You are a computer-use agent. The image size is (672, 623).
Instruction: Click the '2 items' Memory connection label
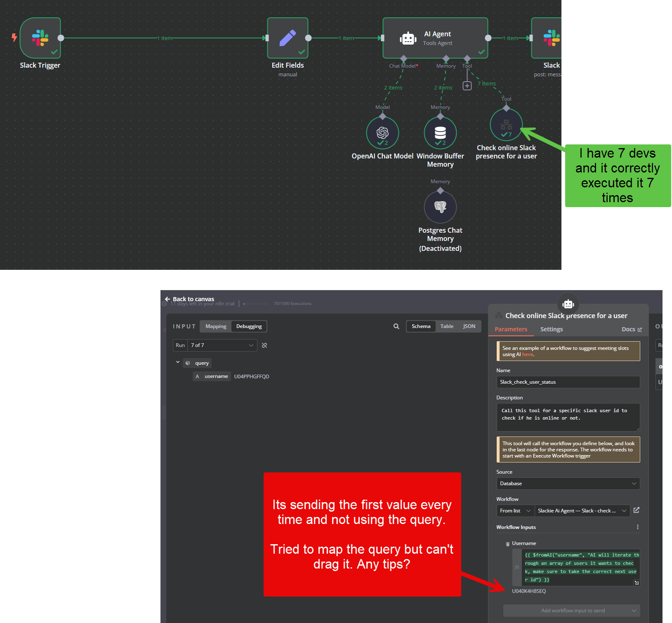click(443, 88)
